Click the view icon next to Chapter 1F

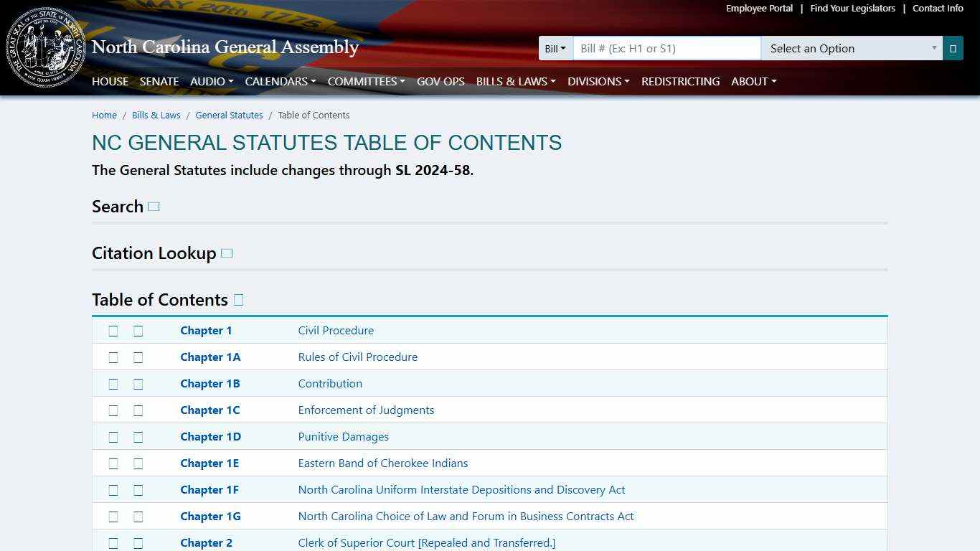[138, 490]
